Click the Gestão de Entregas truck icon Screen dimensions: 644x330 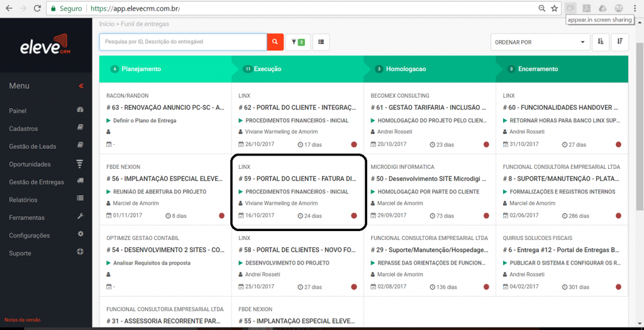[x=80, y=181]
